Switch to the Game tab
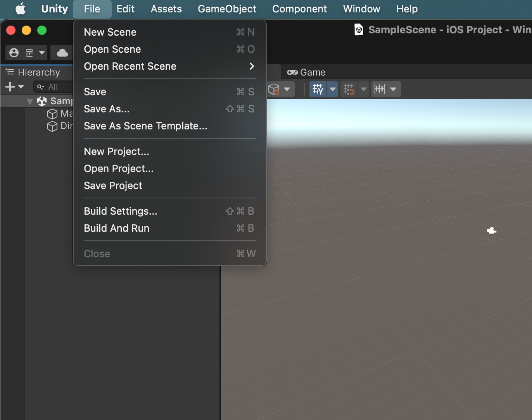The height and width of the screenshot is (420, 532). click(306, 72)
